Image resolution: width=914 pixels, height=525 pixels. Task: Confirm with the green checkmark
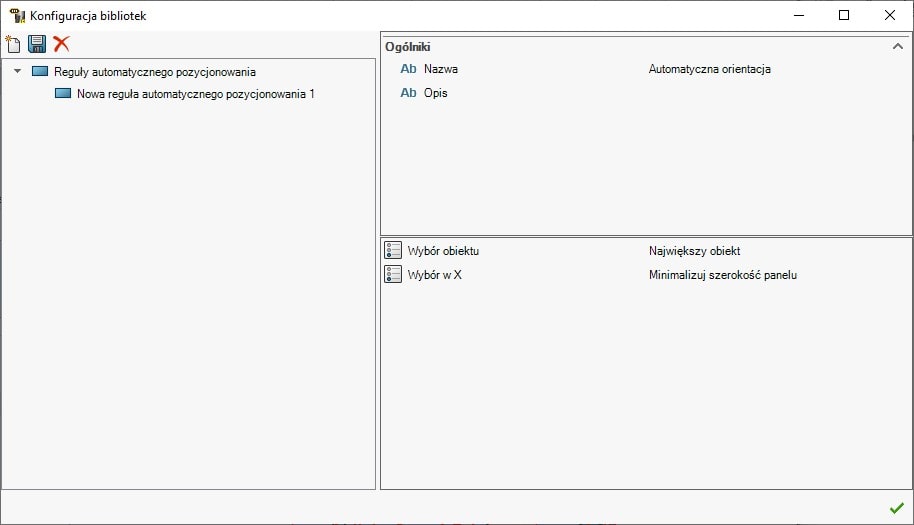click(x=896, y=508)
